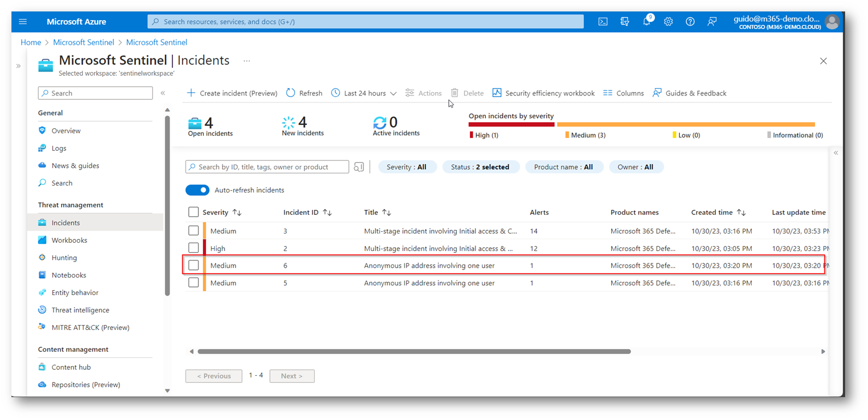This screenshot has width=868, height=420.
Task: Select checkbox for incident ID 2
Action: point(194,248)
